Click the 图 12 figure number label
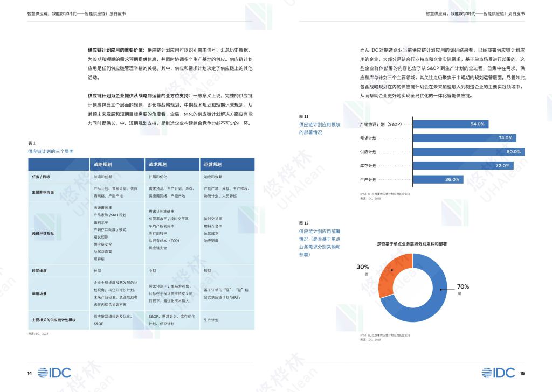 303,223
